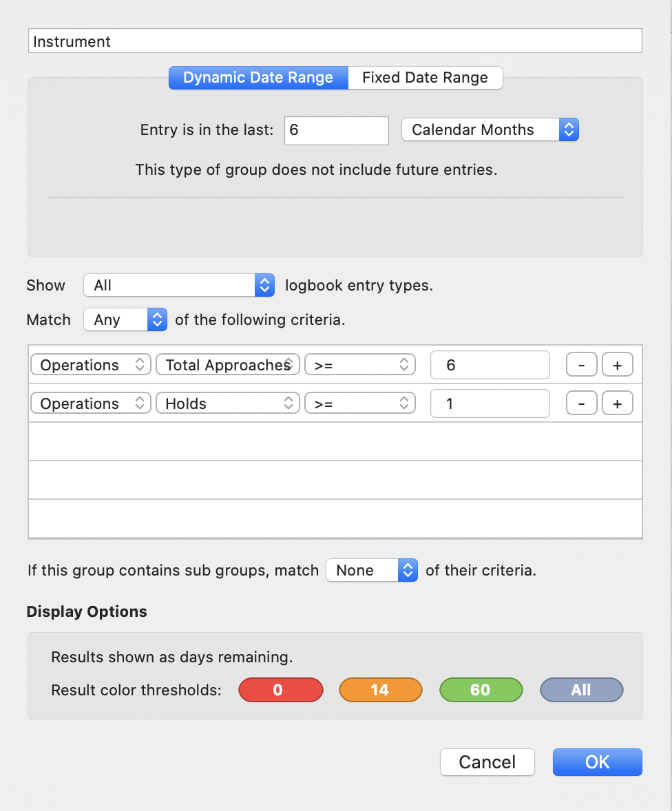672x811 pixels.
Task: Open the Calendar Months unit dropdown
Action: 490,130
